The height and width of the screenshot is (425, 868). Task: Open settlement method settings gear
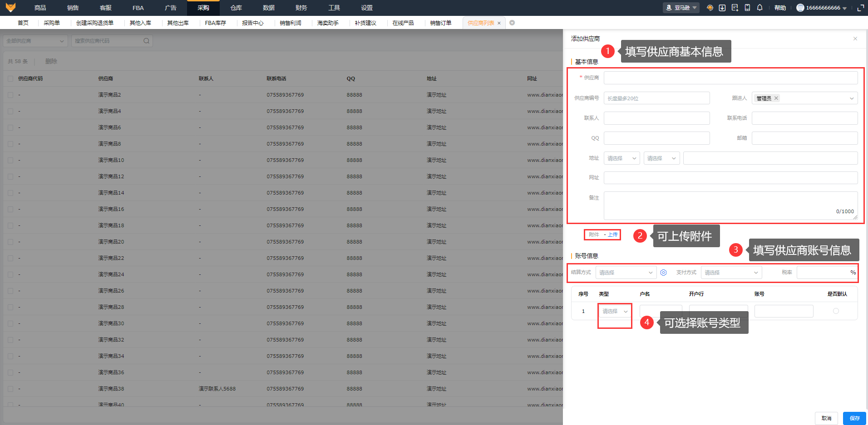(x=663, y=273)
